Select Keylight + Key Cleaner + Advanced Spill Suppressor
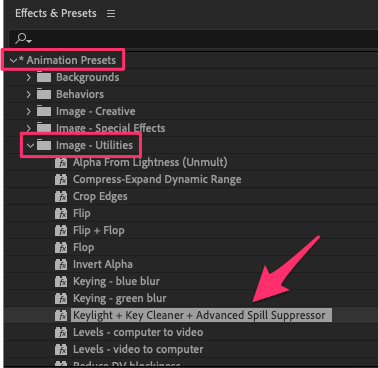Viewport: 378px width, 368px height. (199, 315)
